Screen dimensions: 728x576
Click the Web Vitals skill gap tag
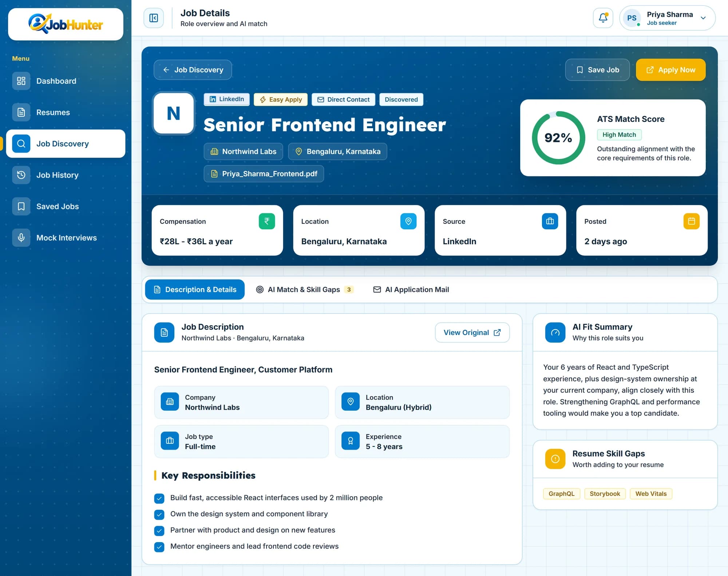coord(651,494)
